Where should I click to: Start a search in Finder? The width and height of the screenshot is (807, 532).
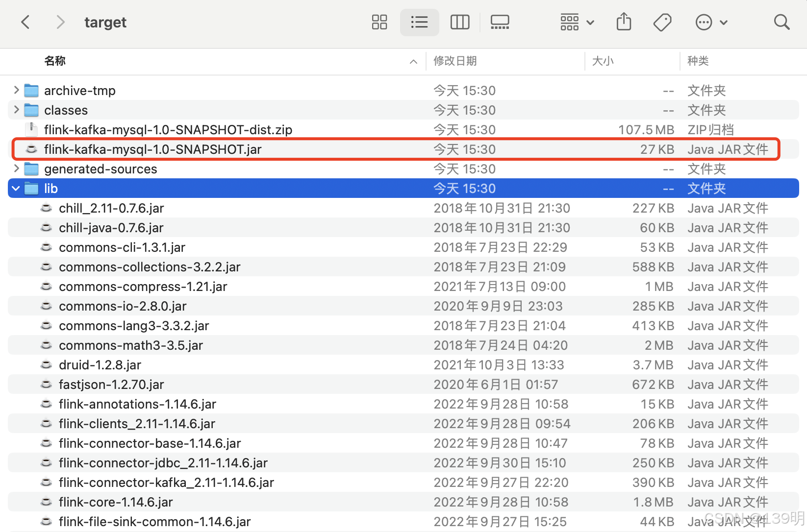[x=782, y=22]
